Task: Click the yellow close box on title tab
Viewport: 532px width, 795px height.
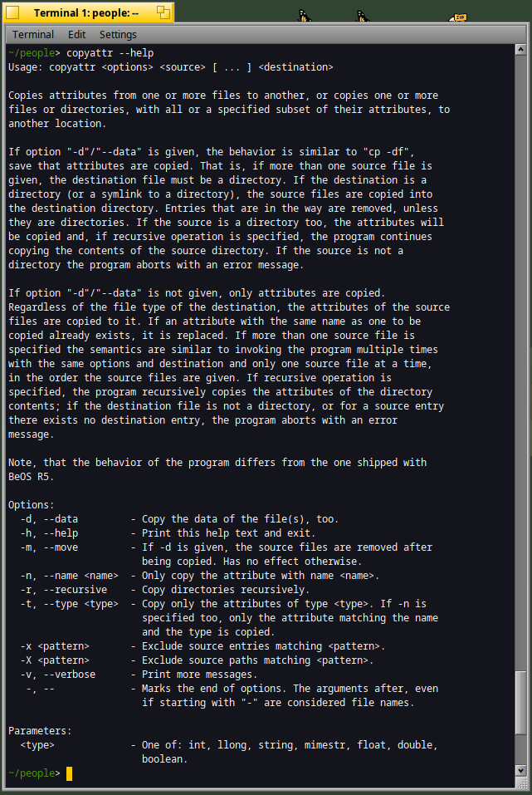Action: 12,12
